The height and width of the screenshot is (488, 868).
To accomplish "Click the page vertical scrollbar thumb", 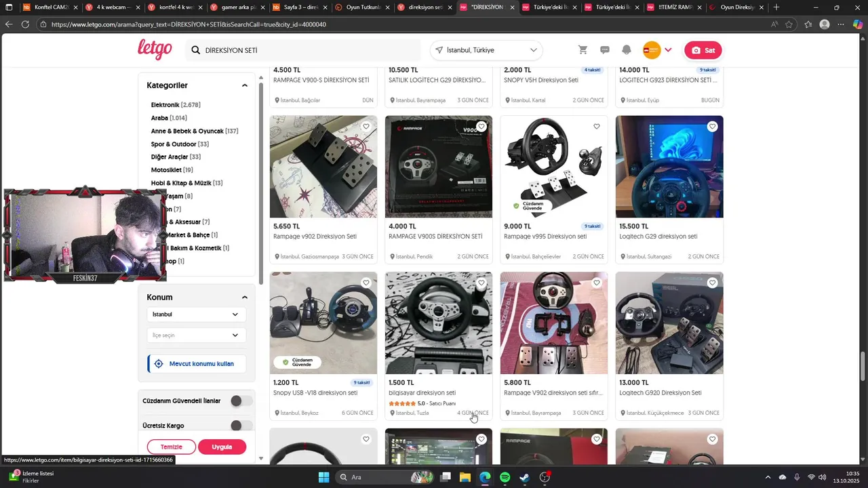I will coord(863,367).
